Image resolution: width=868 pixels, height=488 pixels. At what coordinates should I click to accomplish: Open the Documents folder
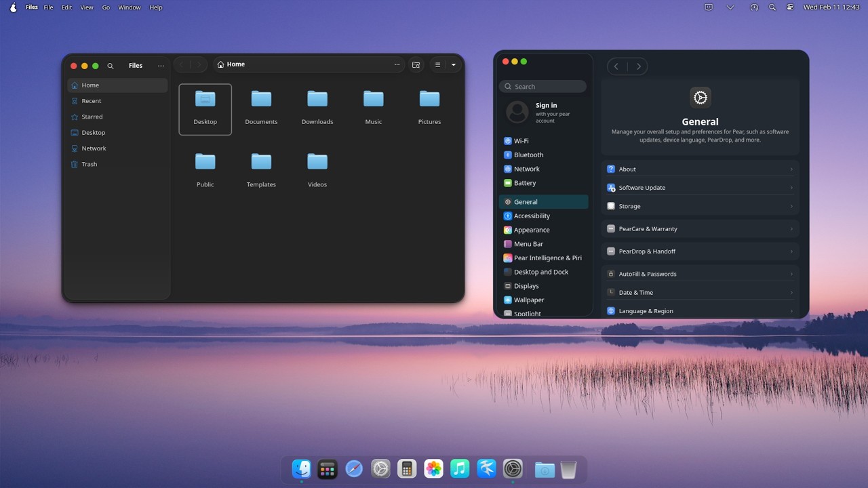261,108
